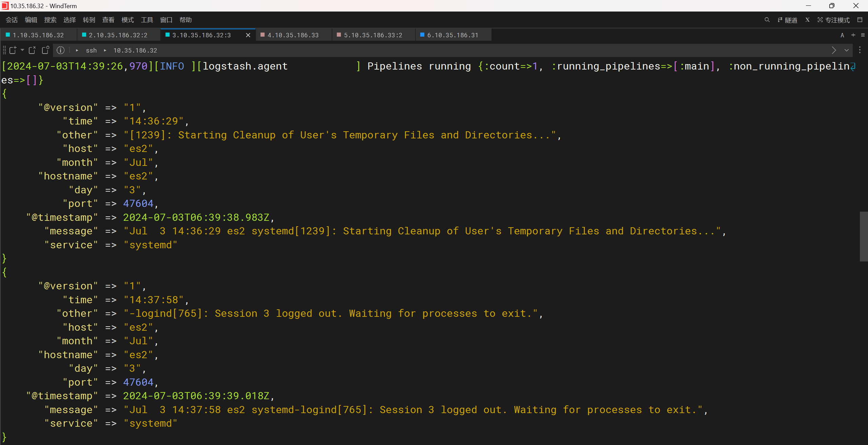
Task: Open the 查看 (View) menu
Action: click(108, 20)
